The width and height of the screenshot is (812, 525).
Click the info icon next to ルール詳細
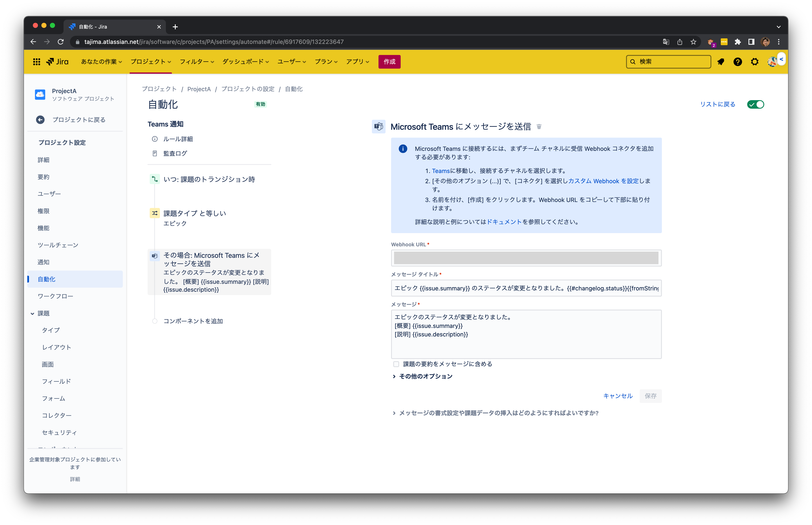(x=155, y=139)
